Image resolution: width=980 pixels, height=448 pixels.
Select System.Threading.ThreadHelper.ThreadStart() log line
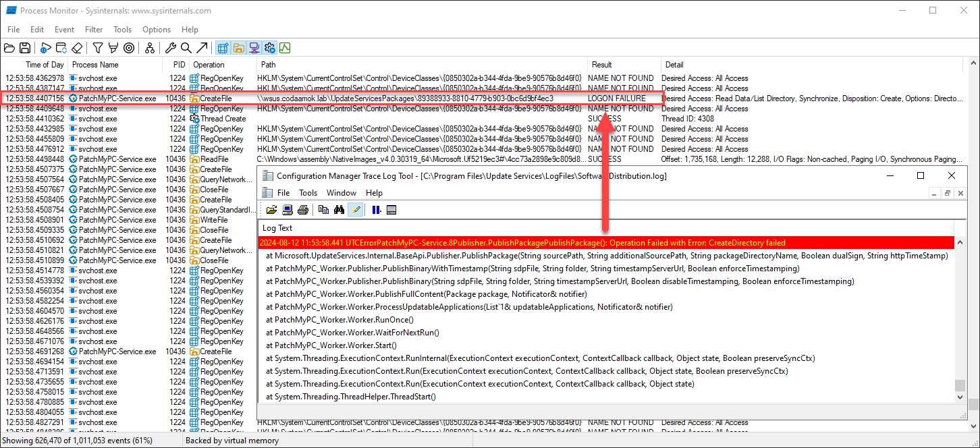tap(606, 397)
